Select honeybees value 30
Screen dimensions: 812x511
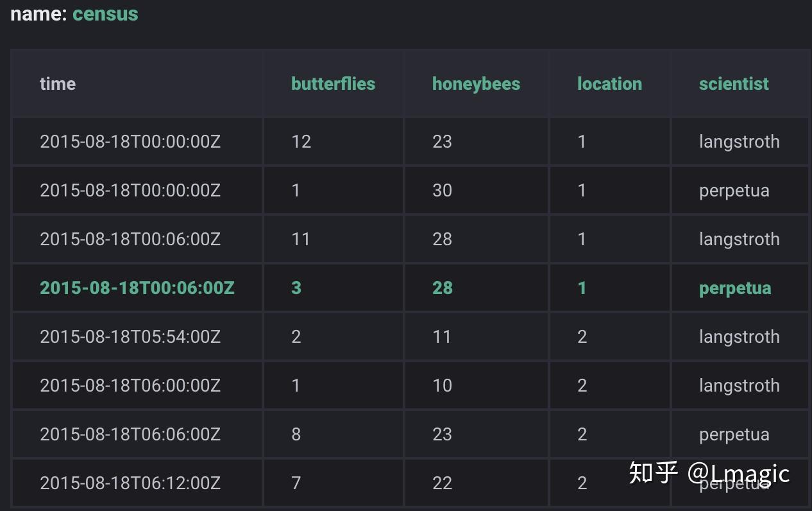pyautogui.click(x=442, y=191)
